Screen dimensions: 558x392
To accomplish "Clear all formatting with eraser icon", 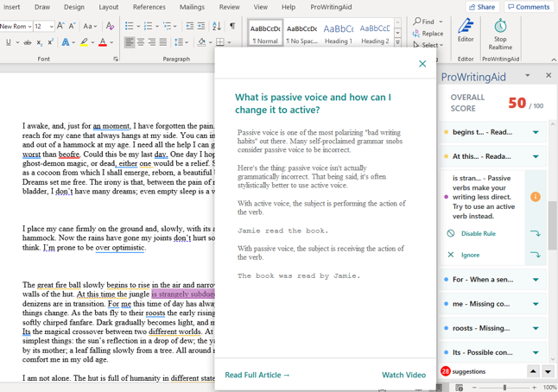I will click(110, 26).
